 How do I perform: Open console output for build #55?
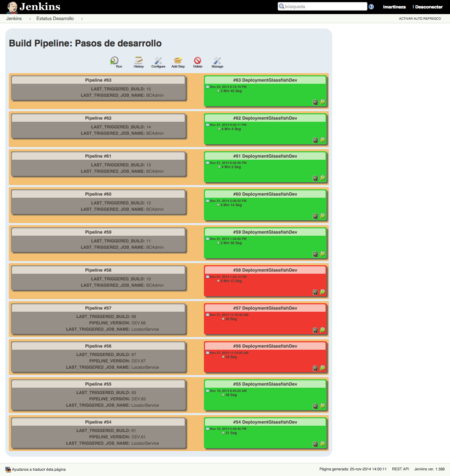pos(315,406)
